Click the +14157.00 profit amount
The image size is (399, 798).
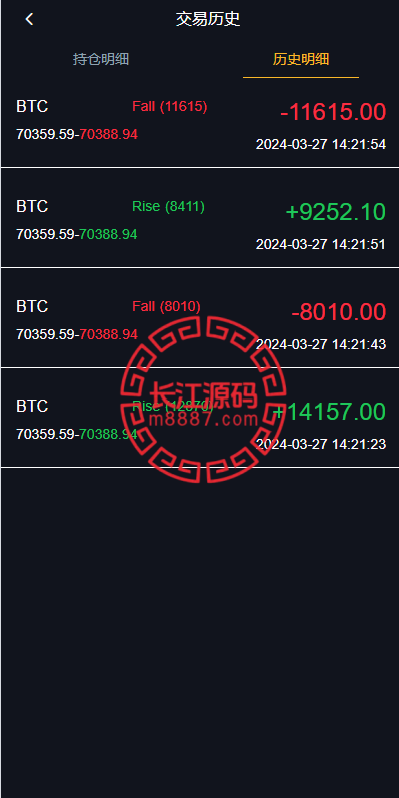click(x=329, y=411)
